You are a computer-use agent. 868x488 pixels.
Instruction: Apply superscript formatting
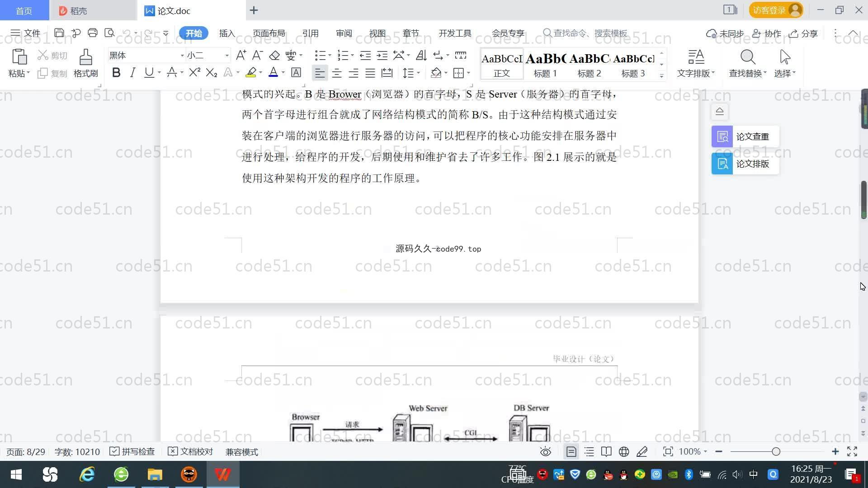click(x=194, y=73)
